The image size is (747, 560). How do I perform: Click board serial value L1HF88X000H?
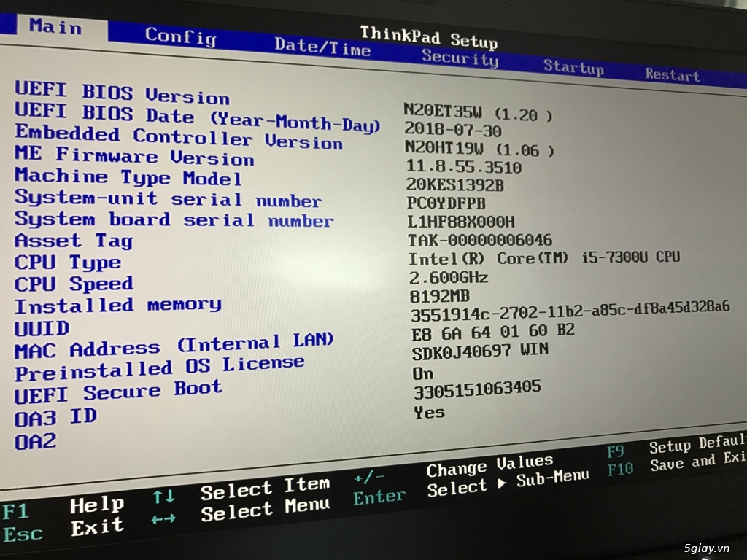pyautogui.click(x=461, y=222)
